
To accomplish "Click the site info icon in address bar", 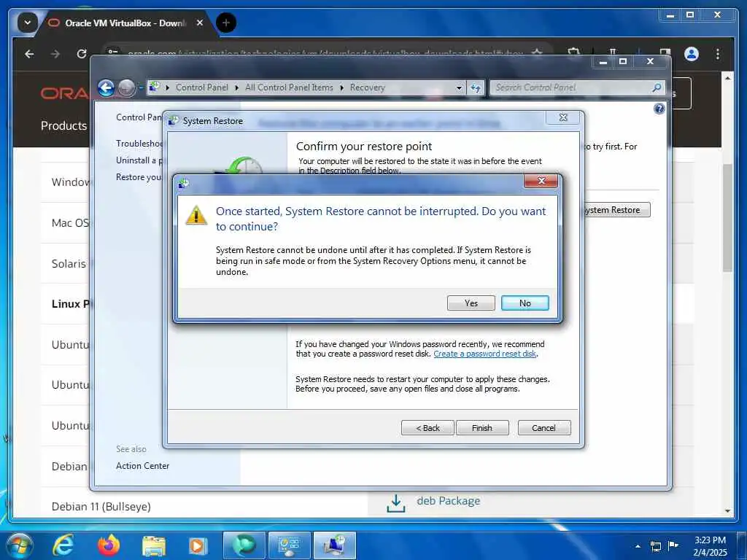I will click(x=112, y=52).
